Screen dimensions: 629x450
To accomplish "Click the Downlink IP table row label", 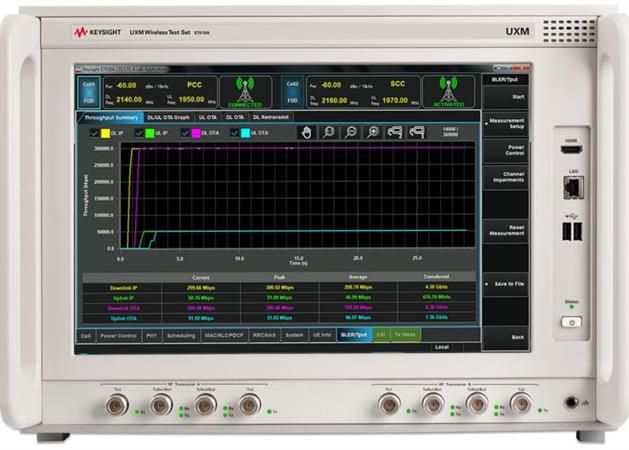I will click(x=123, y=288).
